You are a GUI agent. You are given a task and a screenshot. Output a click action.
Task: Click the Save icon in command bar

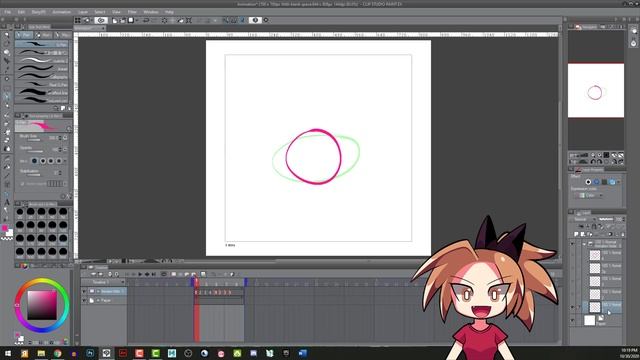click(131, 20)
